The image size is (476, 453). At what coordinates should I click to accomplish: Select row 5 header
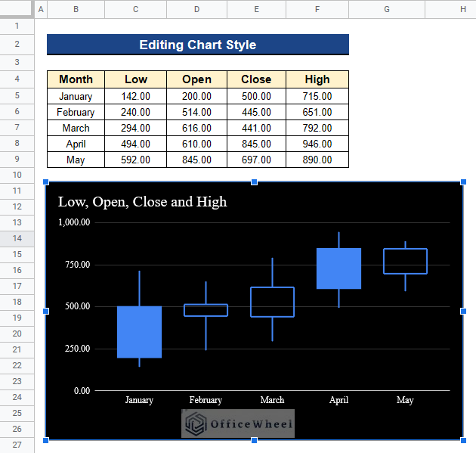pyautogui.click(x=17, y=96)
